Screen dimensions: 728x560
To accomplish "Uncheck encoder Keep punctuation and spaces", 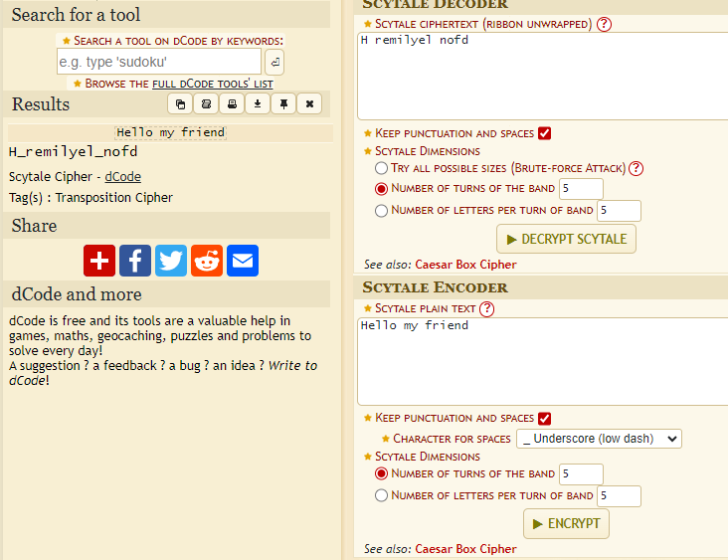I will [x=545, y=419].
